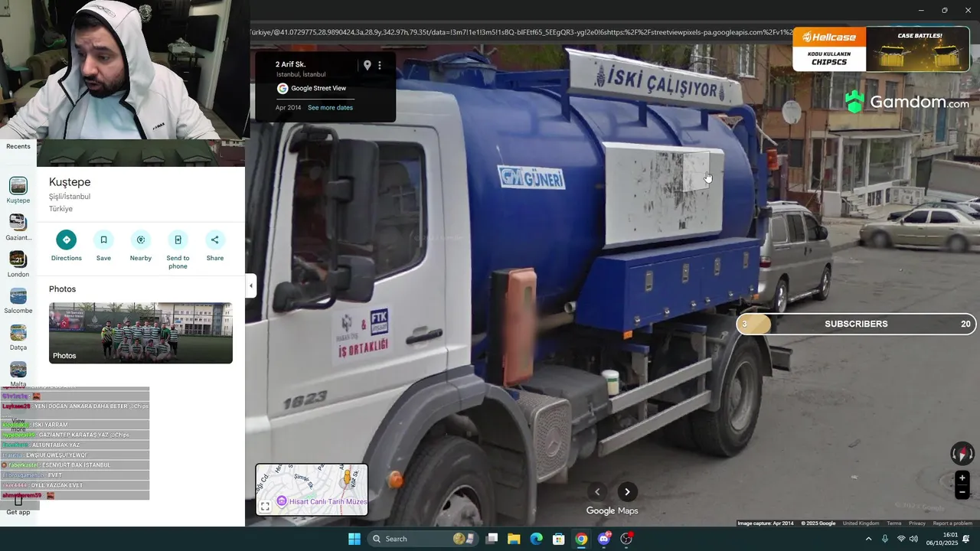This screenshot has height=551, width=980.
Task: Open the Nearby search icon
Action: tap(141, 240)
